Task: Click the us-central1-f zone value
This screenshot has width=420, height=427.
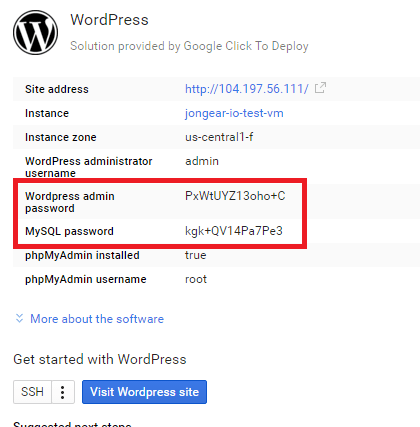Action: (x=219, y=137)
